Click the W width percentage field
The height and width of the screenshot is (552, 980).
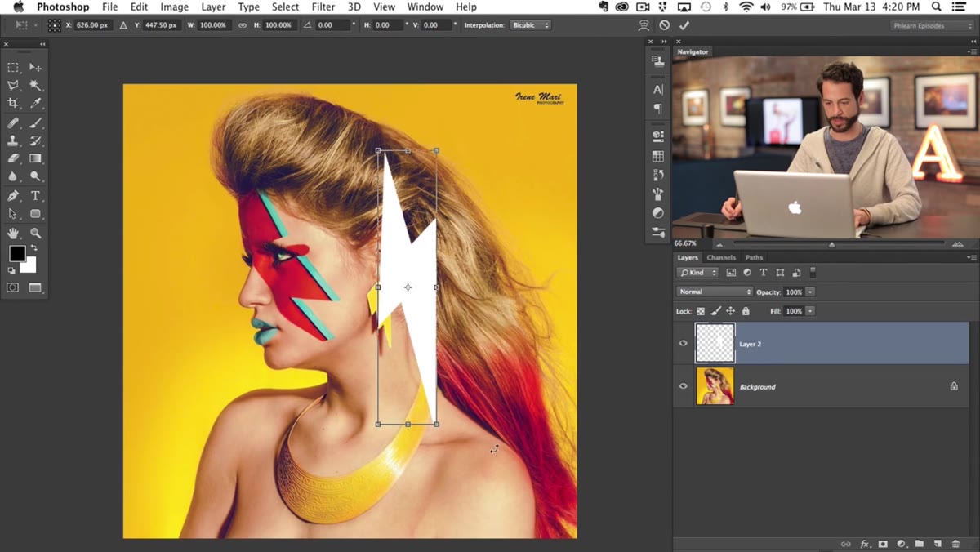(x=213, y=25)
